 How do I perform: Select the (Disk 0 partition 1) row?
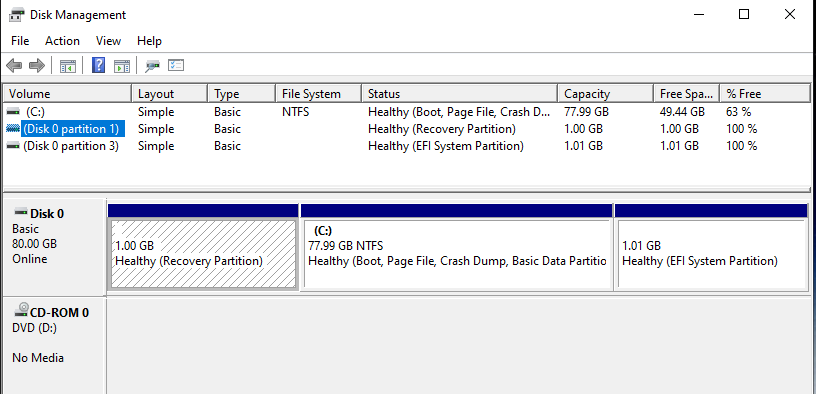[407, 129]
